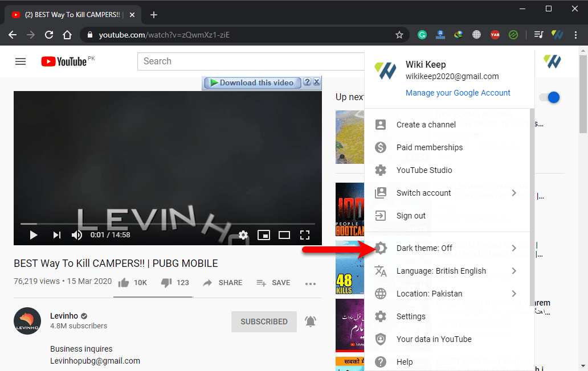Screen dimensions: 588x371
Task: Click the SUBSCRIBED button
Action: (264, 321)
